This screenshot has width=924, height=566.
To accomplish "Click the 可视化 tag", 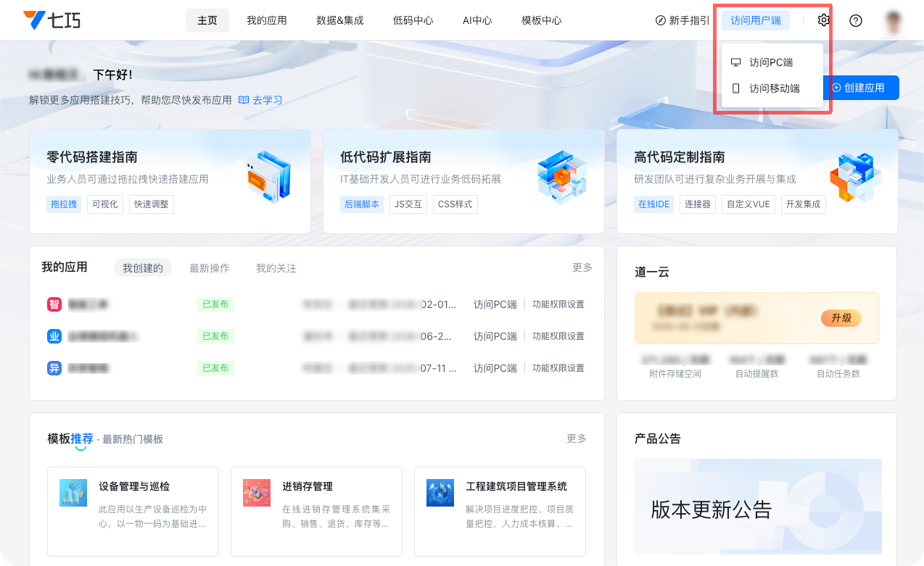I will click(x=105, y=204).
